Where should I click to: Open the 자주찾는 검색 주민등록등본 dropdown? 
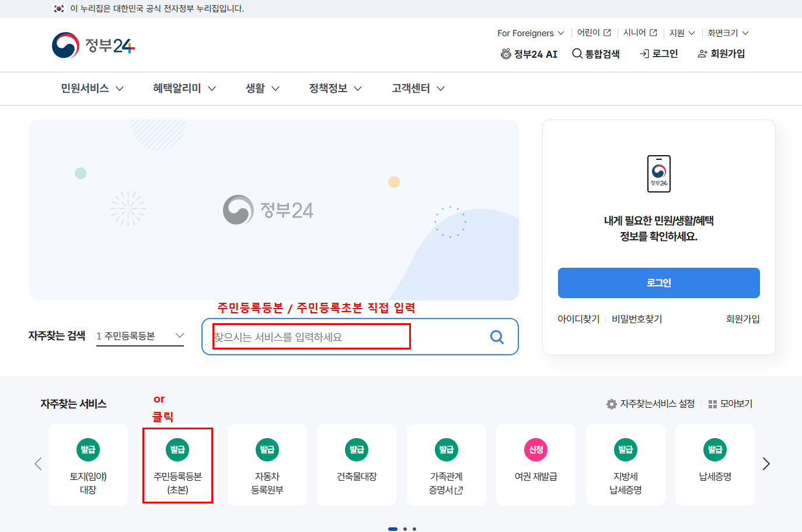[140, 336]
